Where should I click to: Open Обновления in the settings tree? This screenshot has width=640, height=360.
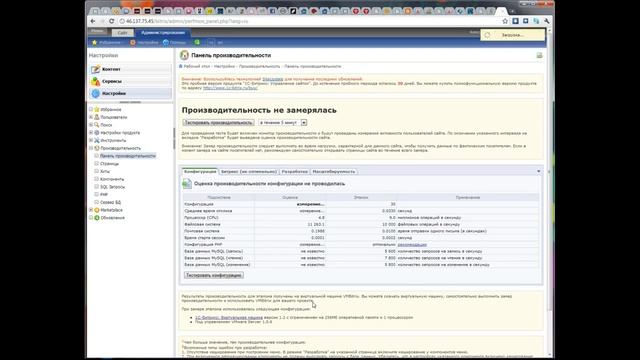(112, 218)
